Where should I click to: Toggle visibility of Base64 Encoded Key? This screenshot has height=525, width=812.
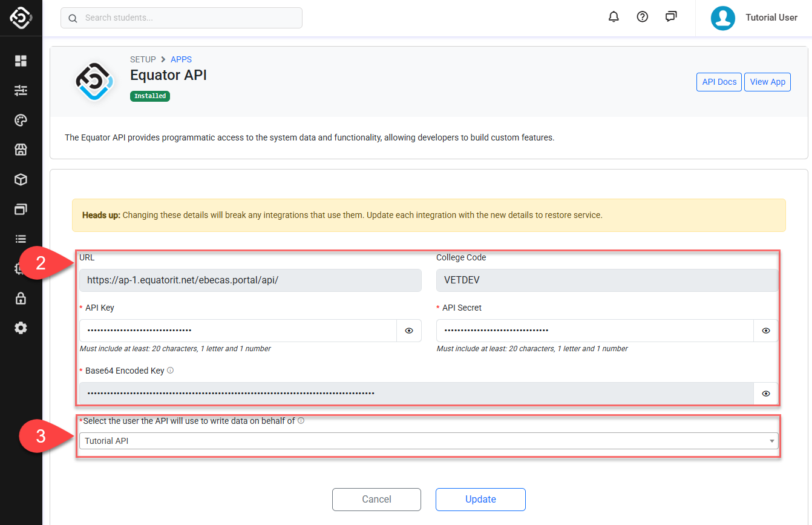coord(766,394)
